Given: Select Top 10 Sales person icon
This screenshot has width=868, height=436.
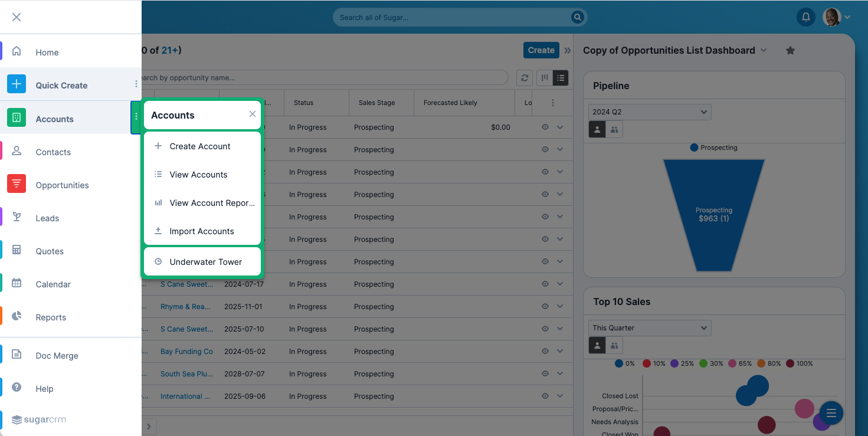Looking at the screenshot, I should pos(597,345).
